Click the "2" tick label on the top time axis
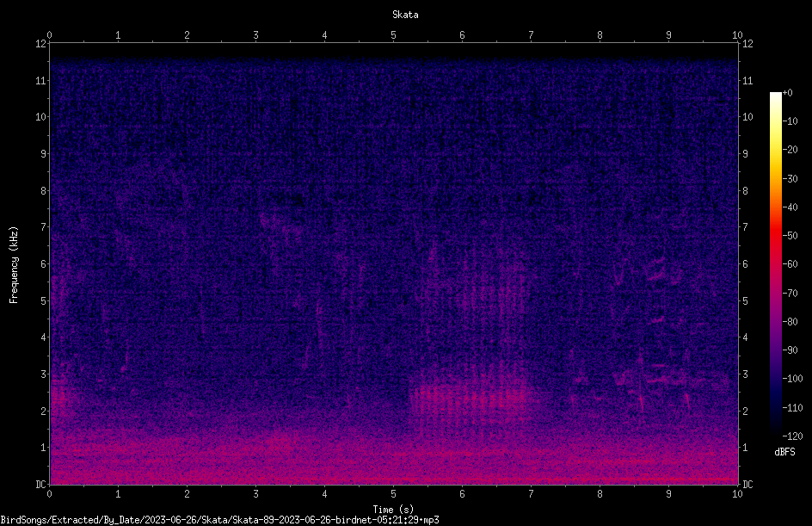The width and height of the screenshot is (812, 526). pyautogui.click(x=187, y=35)
